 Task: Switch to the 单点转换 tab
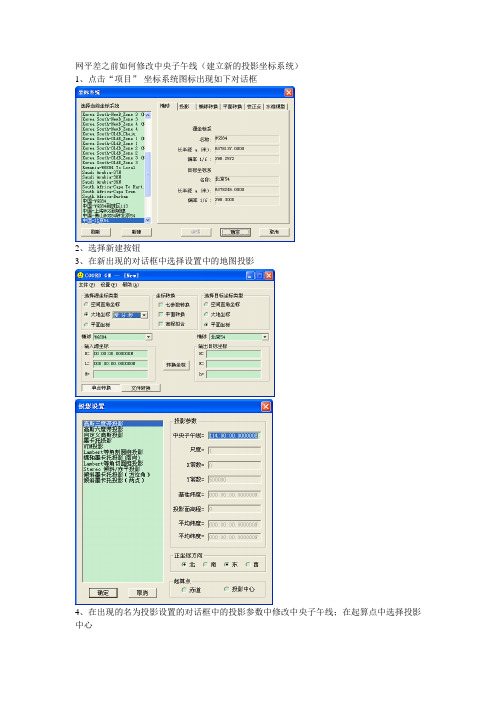tap(101, 388)
